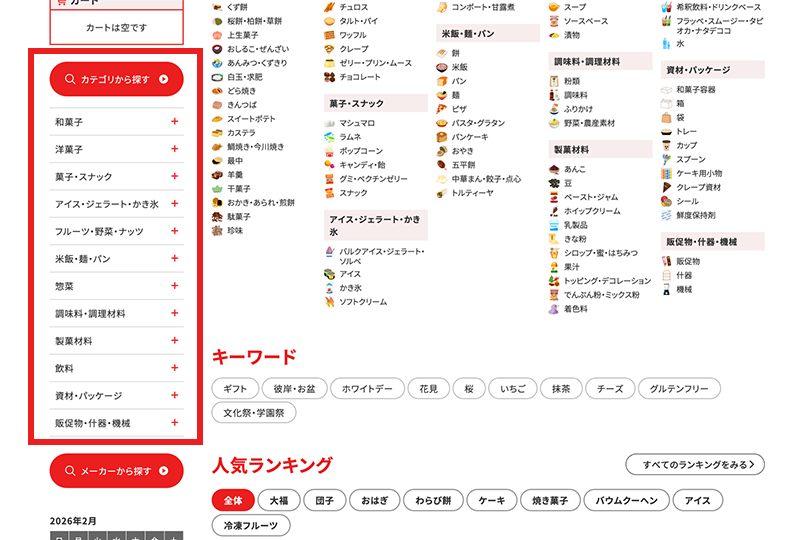800x540 pixels.
Task: Open the バルクアイス・ジェラート・ソルベ category link
Action: click(382, 256)
